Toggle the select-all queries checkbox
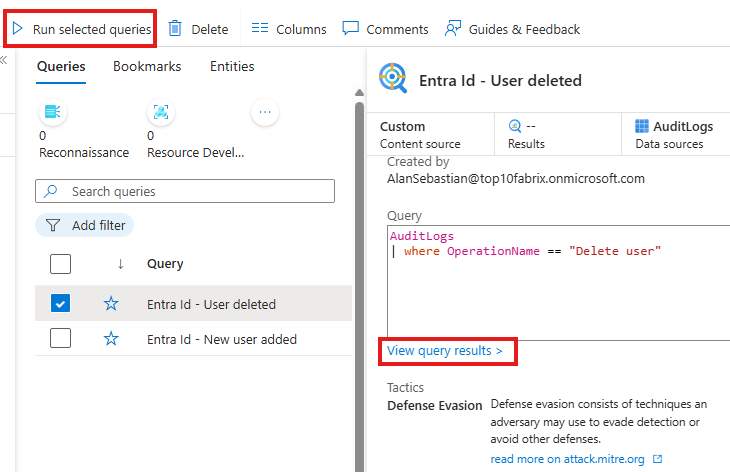Screen dimensions: 730x472 click(61, 264)
